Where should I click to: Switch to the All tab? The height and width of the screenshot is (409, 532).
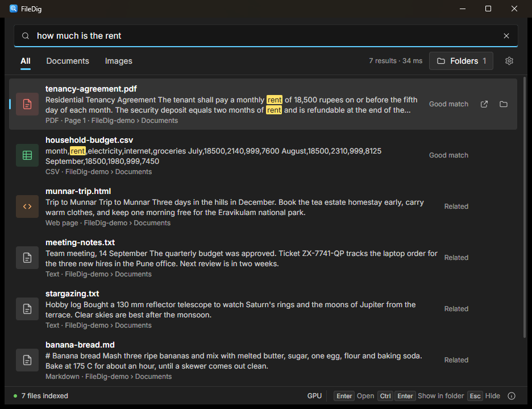[x=26, y=61]
